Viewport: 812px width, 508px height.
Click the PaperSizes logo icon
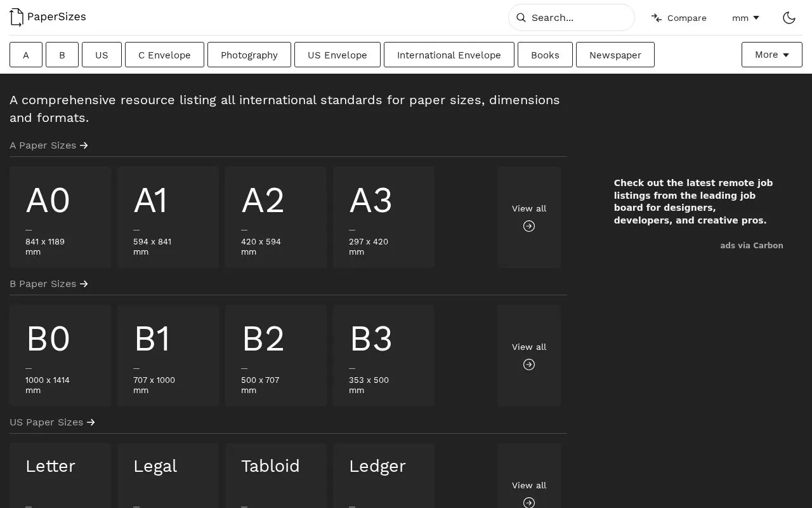pos(16,17)
